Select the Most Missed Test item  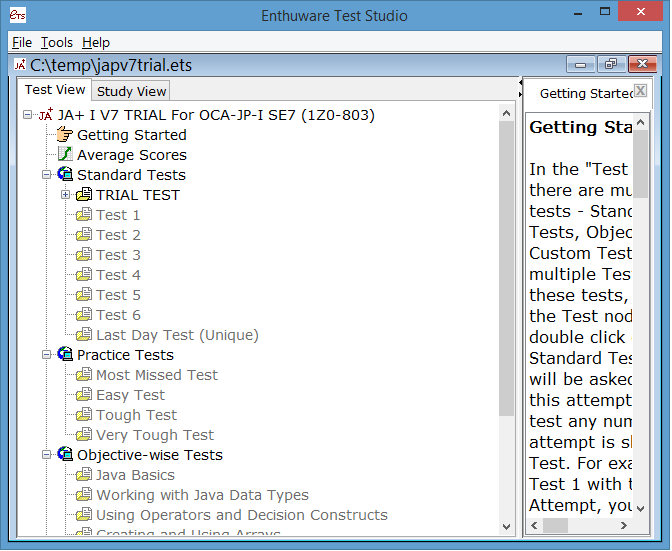click(157, 375)
